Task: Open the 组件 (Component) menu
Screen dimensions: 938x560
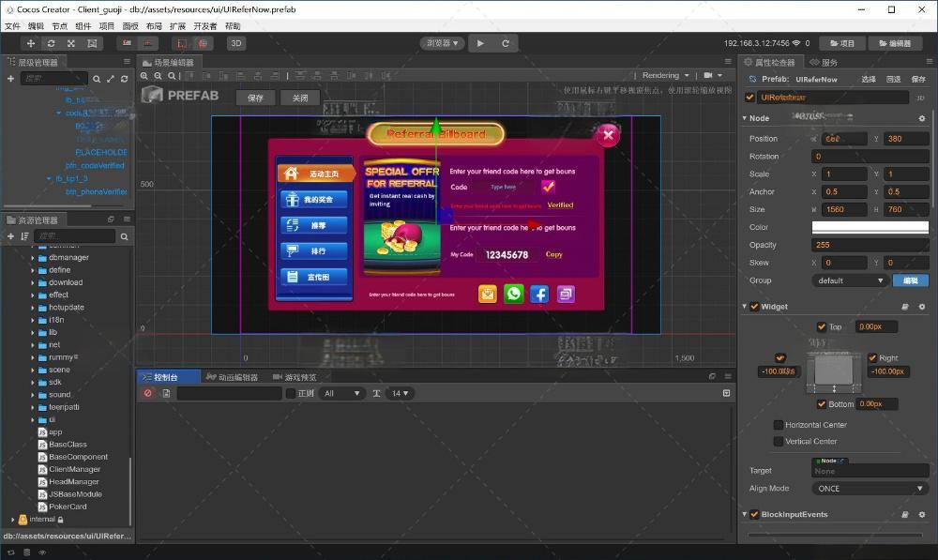Action: [x=83, y=26]
